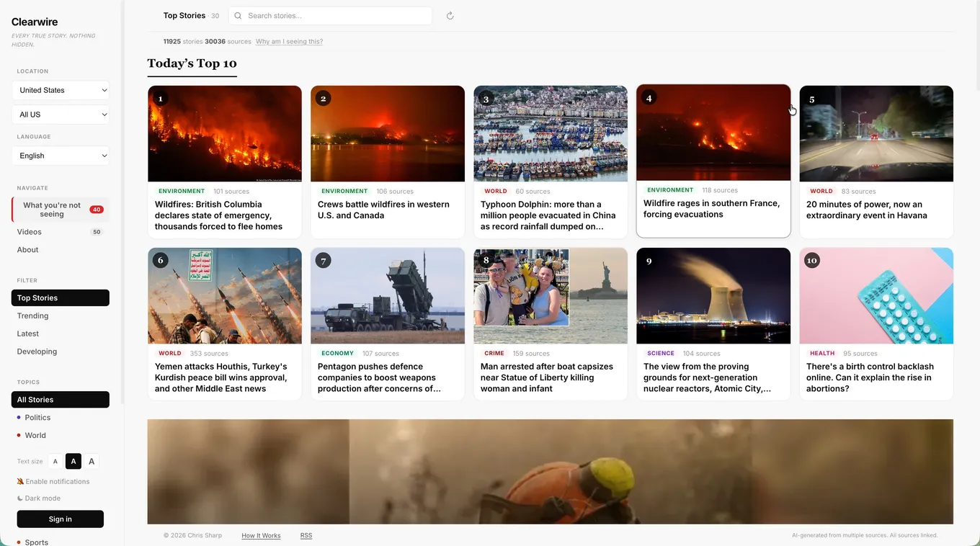Click the Sign in button

[61, 519]
